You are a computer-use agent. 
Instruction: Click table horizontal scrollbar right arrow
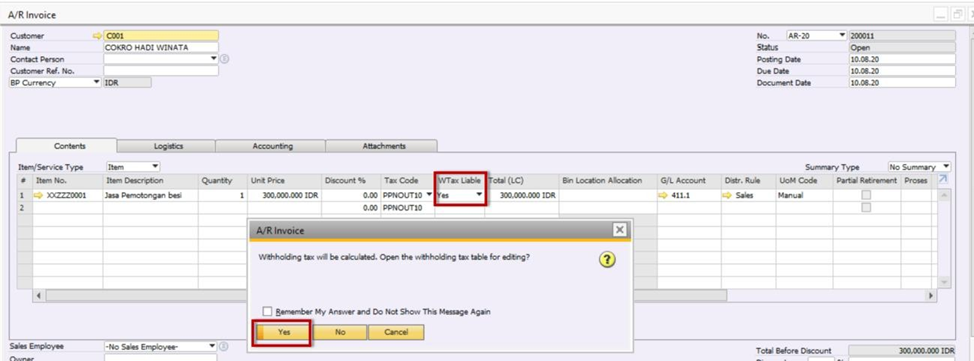(931, 296)
